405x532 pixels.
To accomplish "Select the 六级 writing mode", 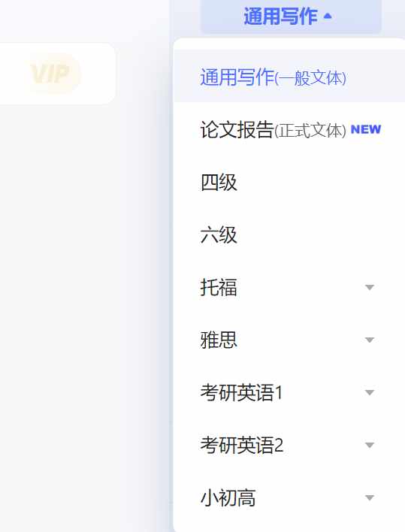I will [x=289, y=234].
